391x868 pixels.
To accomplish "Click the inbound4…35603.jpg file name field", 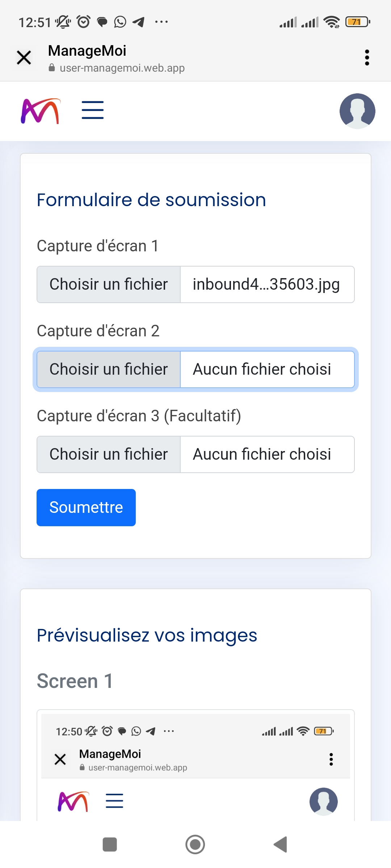I will click(x=267, y=285).
